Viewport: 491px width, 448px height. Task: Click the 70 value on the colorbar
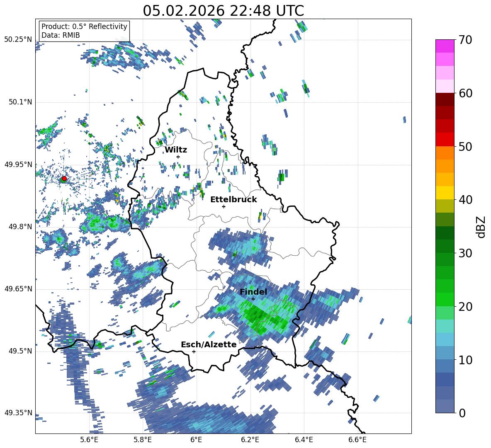(x=465, y=40)
